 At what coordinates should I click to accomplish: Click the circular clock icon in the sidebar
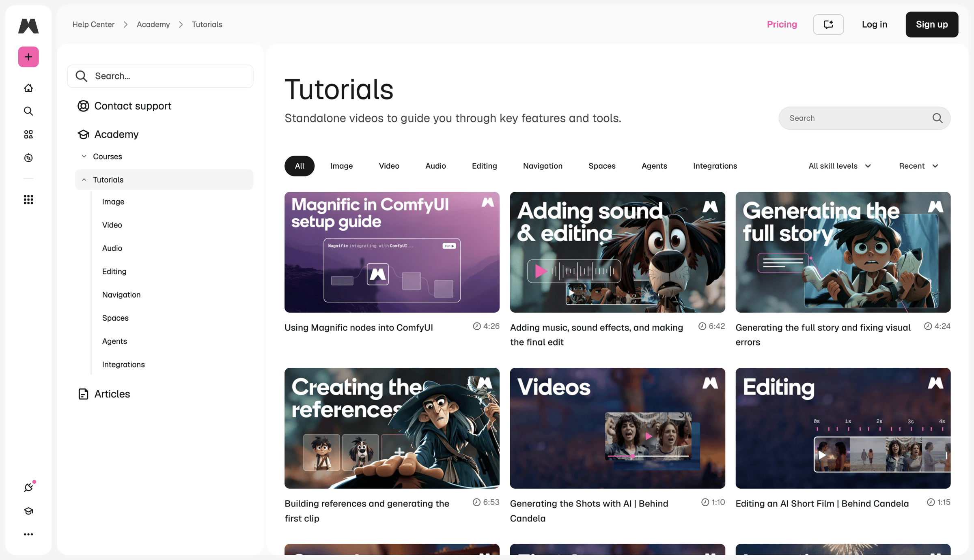coord(28,158)
